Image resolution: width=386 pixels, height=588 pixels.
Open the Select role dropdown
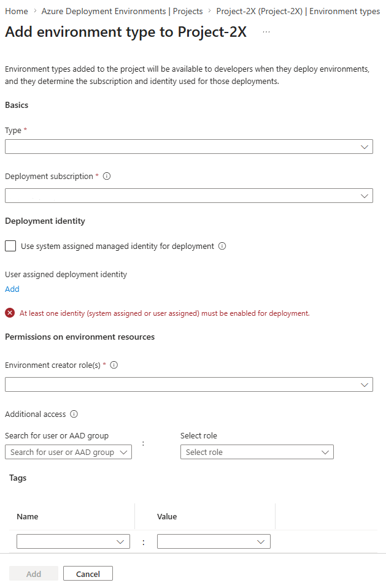257,452
